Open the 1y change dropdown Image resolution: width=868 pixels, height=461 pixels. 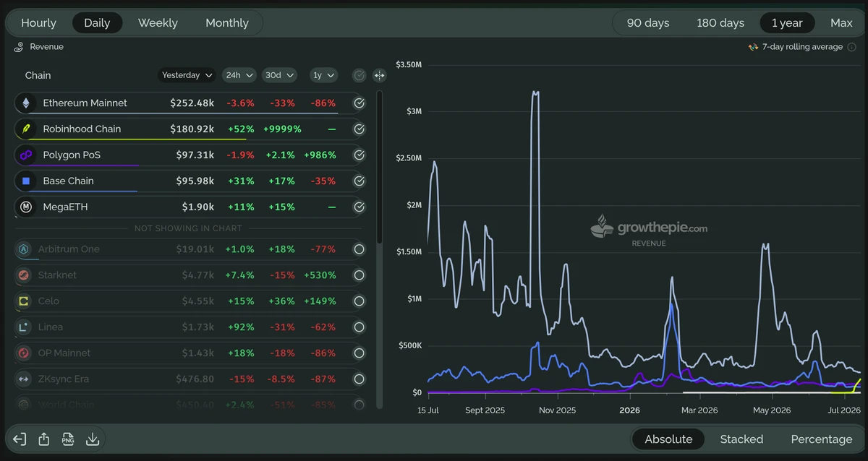(324, 75)
